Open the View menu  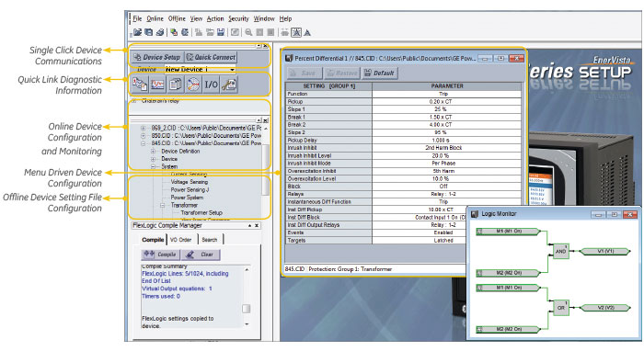click(x=196, y=18)
